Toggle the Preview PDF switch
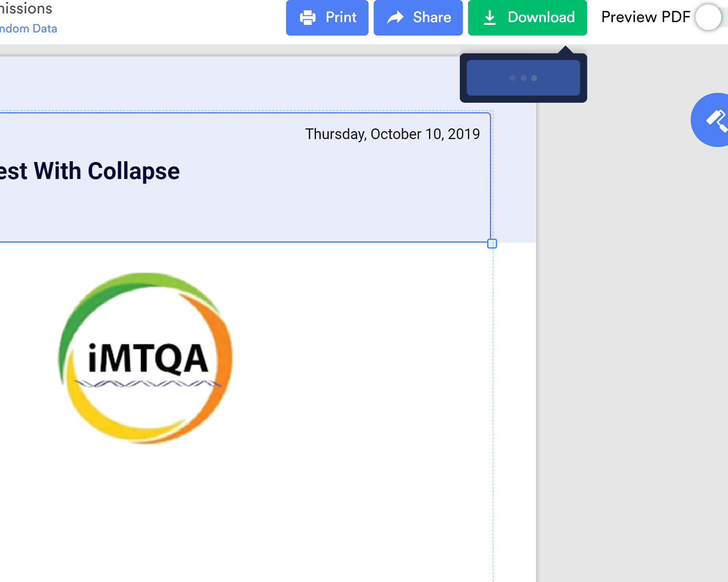Viewport: 728px width, 582px height. click(x=711, y=17)
